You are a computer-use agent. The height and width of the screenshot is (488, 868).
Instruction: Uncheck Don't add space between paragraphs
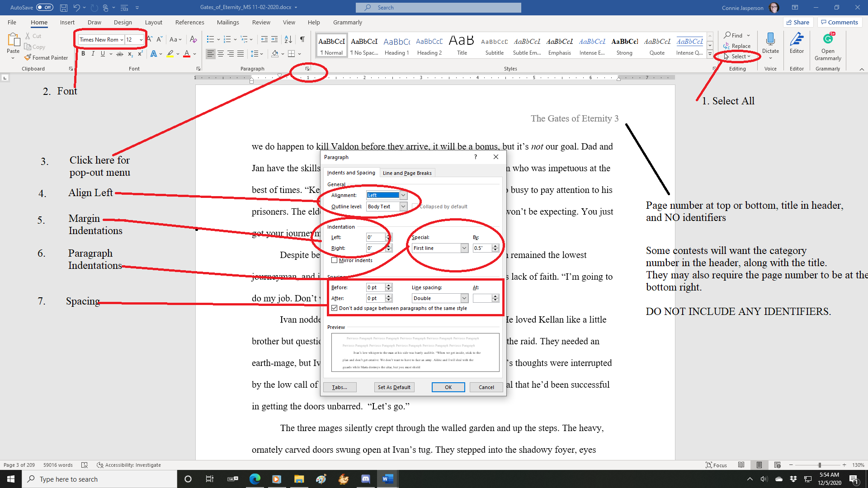pos(335,308)
